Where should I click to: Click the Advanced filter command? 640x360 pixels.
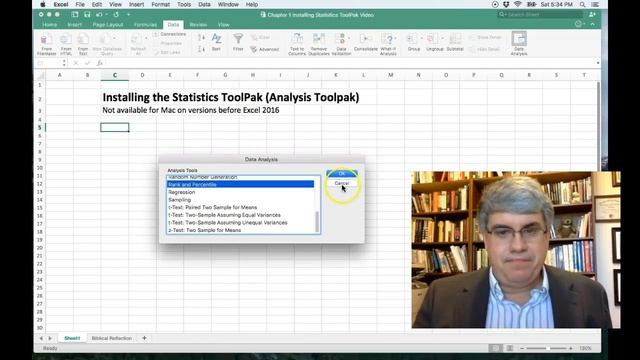point(264,49)
